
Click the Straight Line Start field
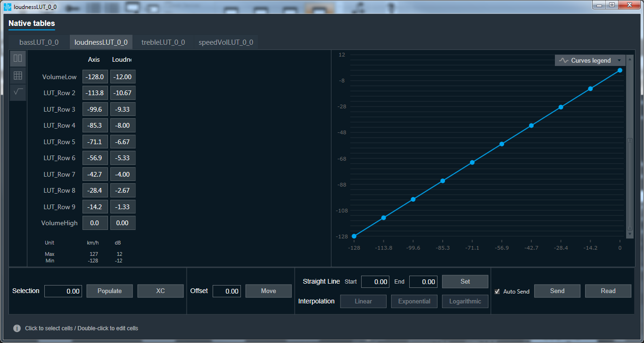click(x=375, y=282)
